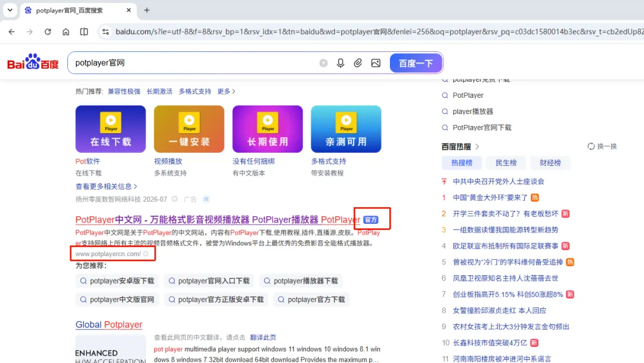The image size is (644, 363).
Task: Click the 广告 label
Action: pos(190,199)
